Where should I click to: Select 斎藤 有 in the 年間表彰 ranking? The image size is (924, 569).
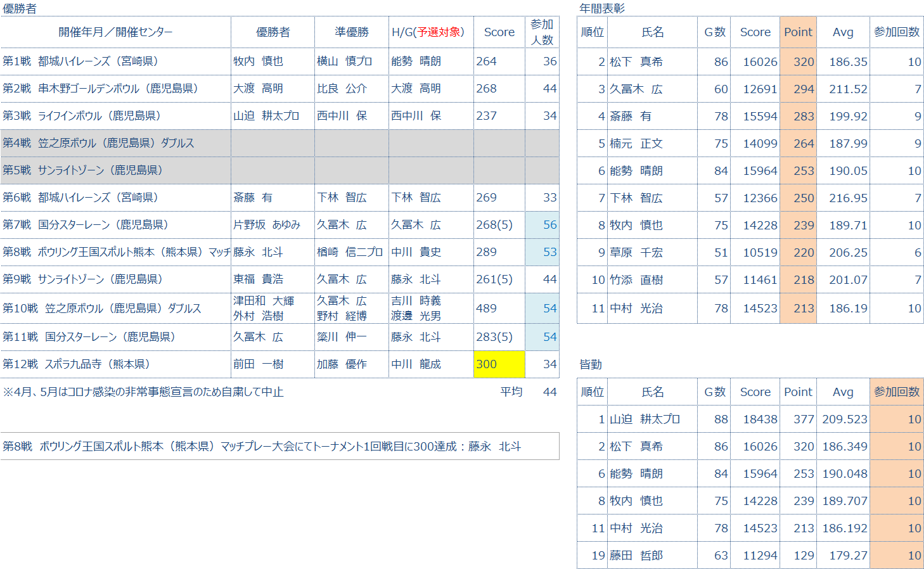point(652,117)
